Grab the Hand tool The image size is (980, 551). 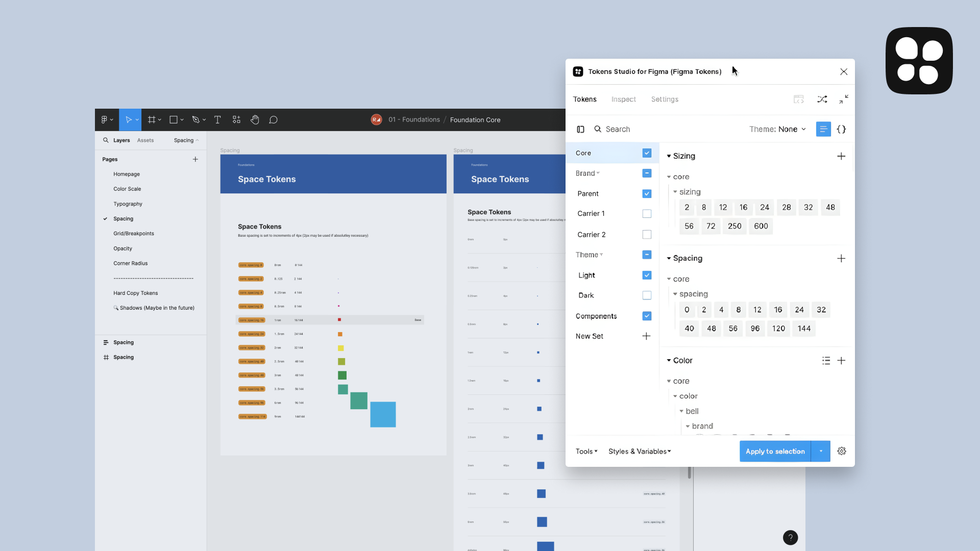[255, 119]
